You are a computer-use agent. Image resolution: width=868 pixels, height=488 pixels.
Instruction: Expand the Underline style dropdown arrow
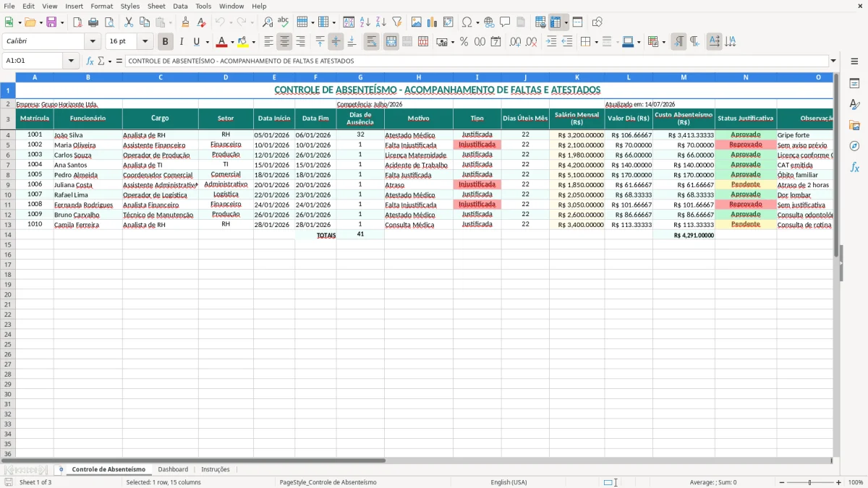point(207,42)
